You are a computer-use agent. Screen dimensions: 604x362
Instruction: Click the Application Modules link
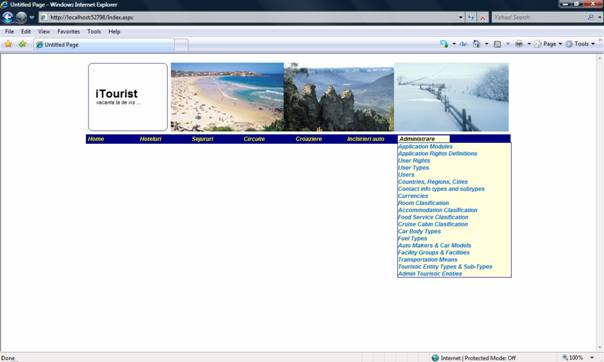click(x=425, y=146)
